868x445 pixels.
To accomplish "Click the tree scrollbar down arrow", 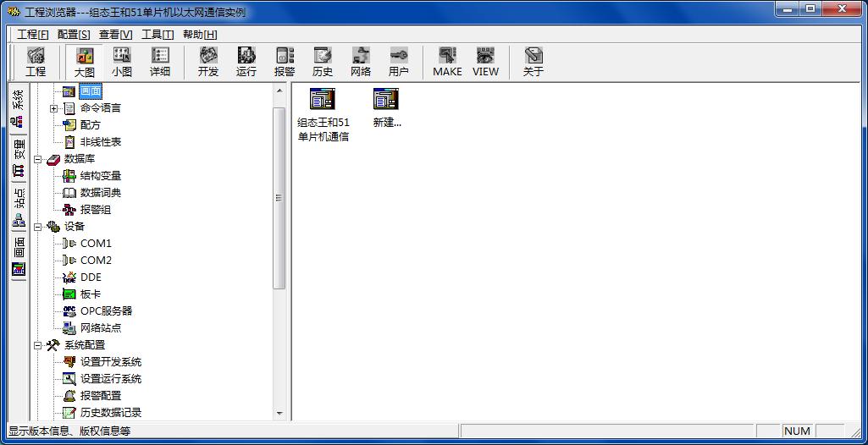I will 279,414.
